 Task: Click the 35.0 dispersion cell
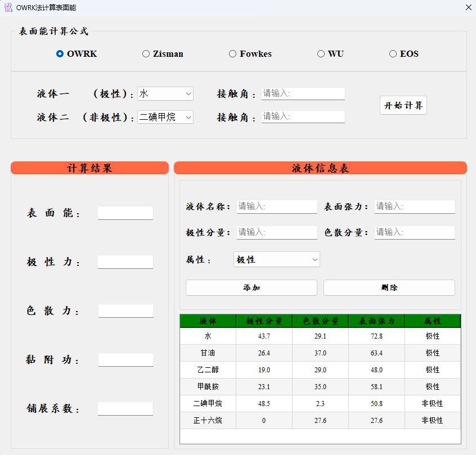[320, 387]
